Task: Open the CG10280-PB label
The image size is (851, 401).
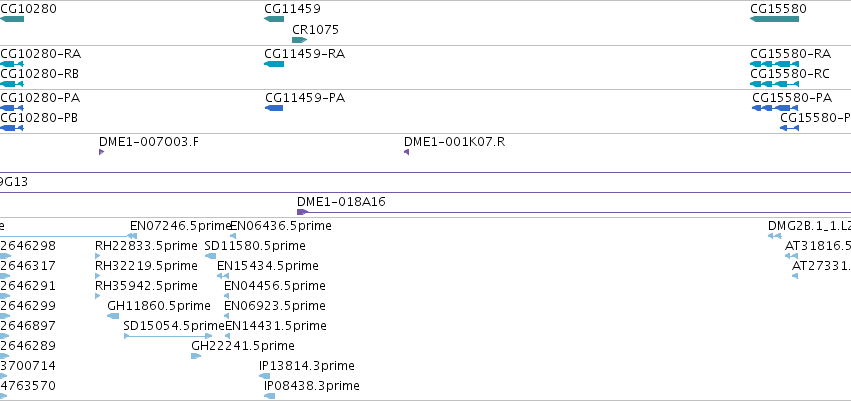Action: click(39, 118)
